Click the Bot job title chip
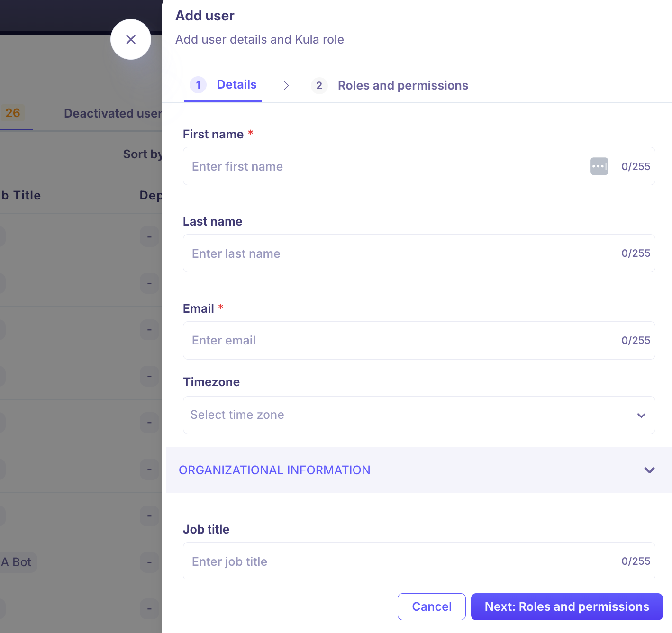This screenshot has width=672, height=633. point(17,562)
